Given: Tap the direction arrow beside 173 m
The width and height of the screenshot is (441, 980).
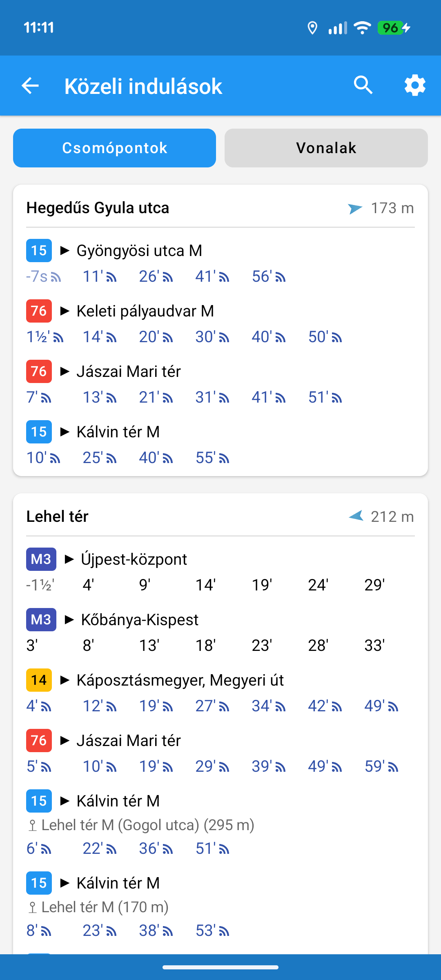Looking at the screenshot, I should [x=355, y=209].
